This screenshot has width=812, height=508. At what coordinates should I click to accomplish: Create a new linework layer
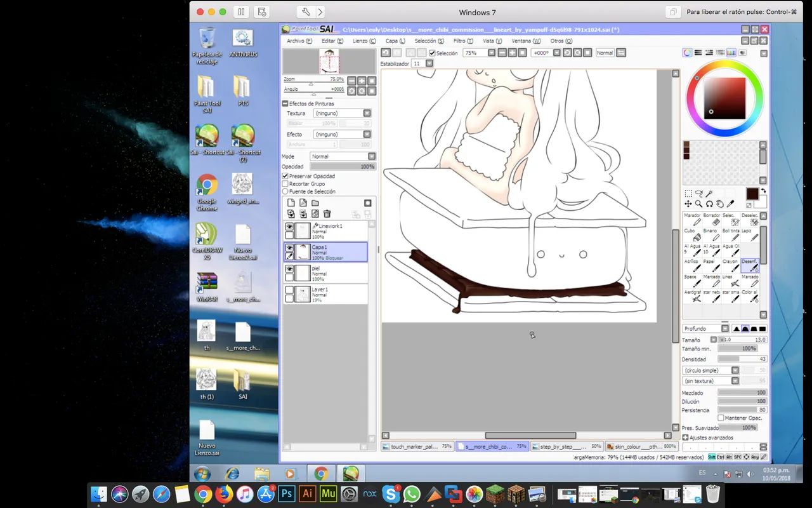pyautogui.click(x=303, y=203)
